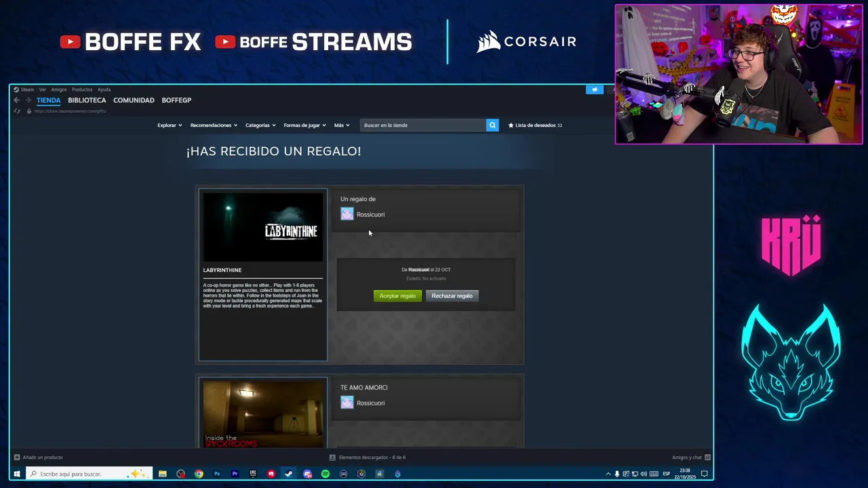Screen dimensions: 868x488
Task: Open Premiere Pro from taskbar
Action: pos(235,474)
